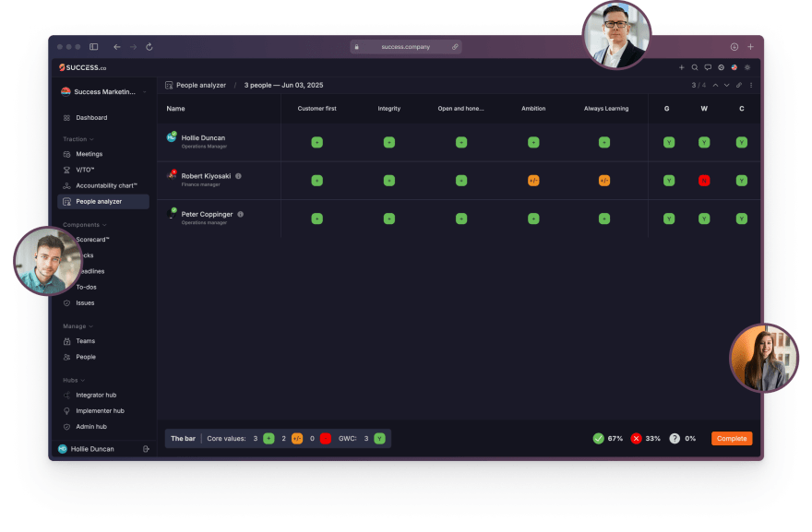The width and height of the screenshot is (812, 532).
Task: Click the Meetings icon in sidebar
Action: pos(66,154)
